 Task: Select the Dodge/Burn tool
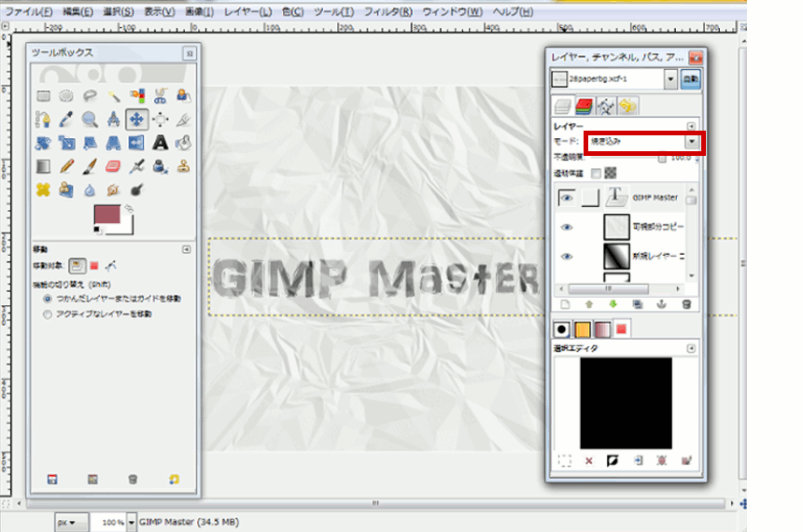[136, 190]
